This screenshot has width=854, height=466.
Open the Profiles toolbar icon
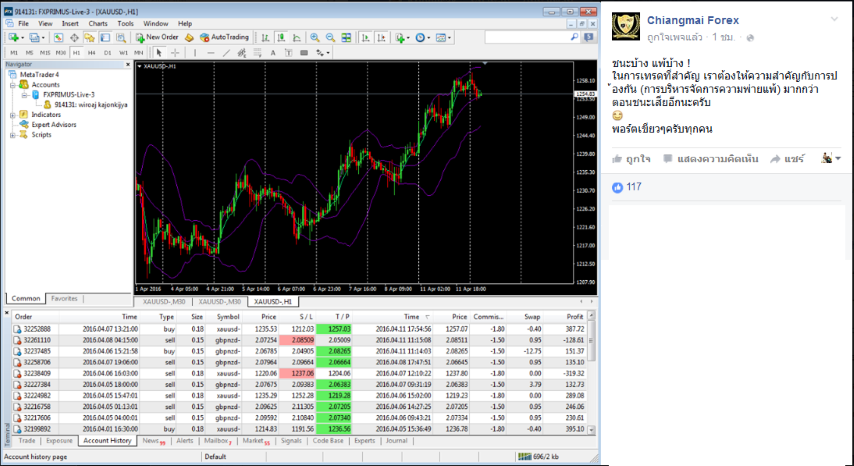tap(35, 38)
